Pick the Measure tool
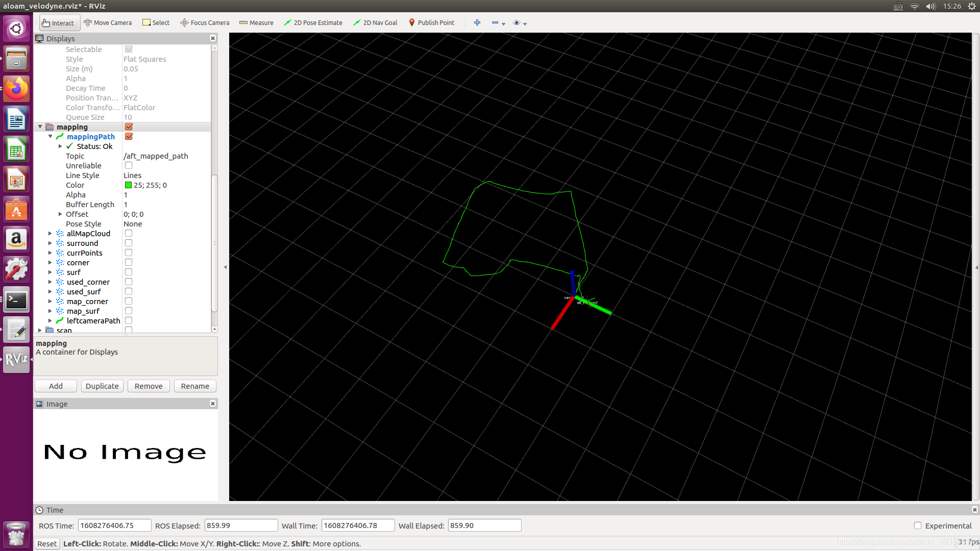Viewport: 980px width, 551px height. [x=256, y=23]
